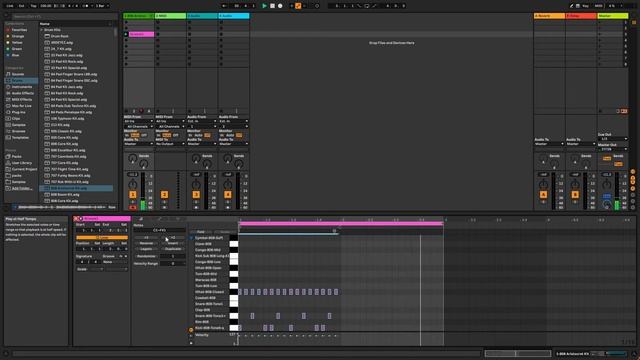Toggle the clip Loop button
This screenshot has width=640, height=360.
coord(102,238)
